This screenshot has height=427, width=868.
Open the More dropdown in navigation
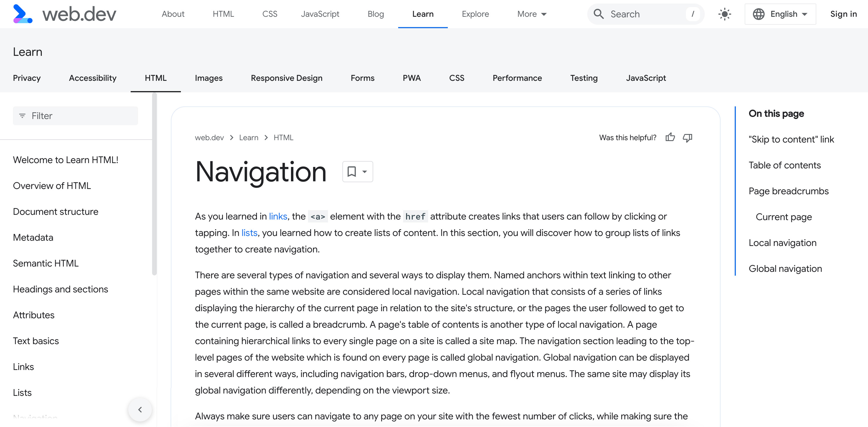tap(531, 14)
